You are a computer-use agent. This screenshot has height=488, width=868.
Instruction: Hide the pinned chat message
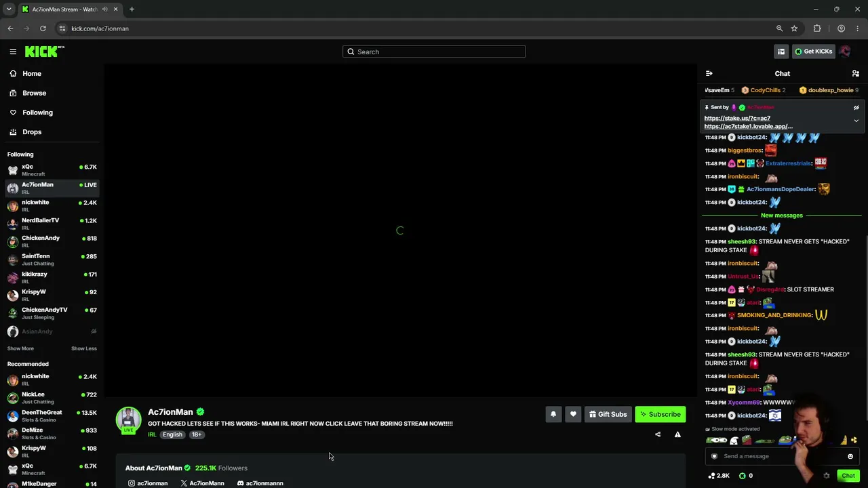coord(856,107)
